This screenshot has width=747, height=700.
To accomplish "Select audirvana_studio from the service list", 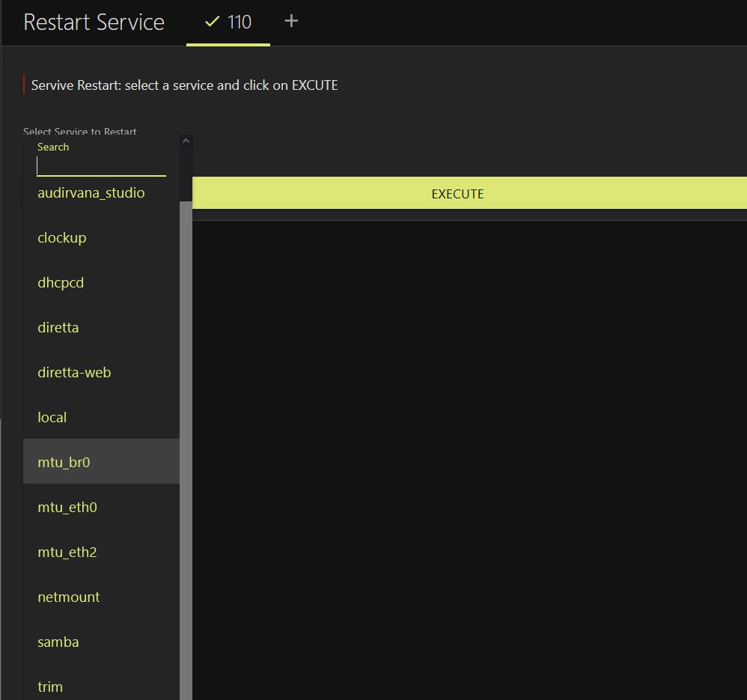I will (x=101, y=193).
